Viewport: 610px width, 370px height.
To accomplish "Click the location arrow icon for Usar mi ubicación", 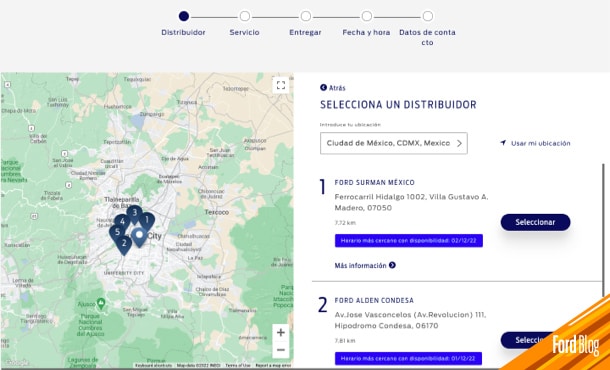I will coord(503,143).
